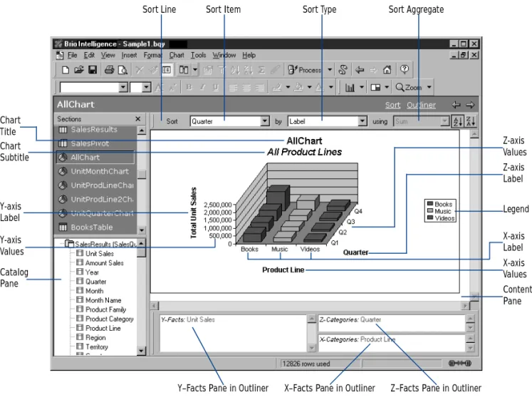Select the SalesPivot section

point(90,143)
